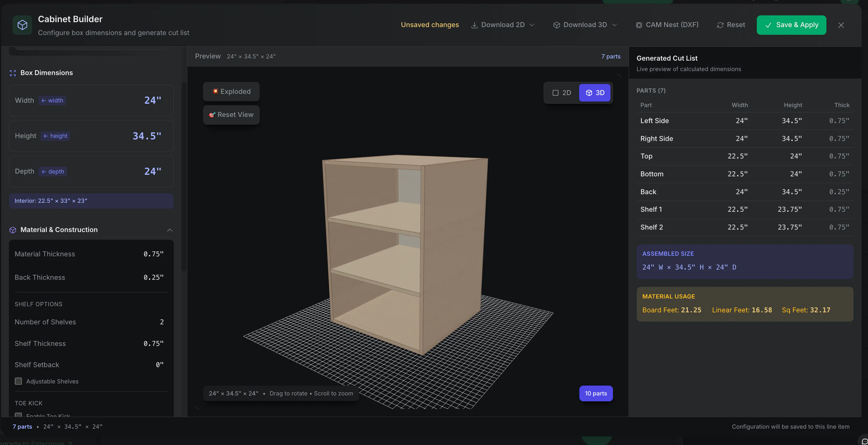Click the Assembled Size panel
This screenshot has width=868, height=445.
745,262
